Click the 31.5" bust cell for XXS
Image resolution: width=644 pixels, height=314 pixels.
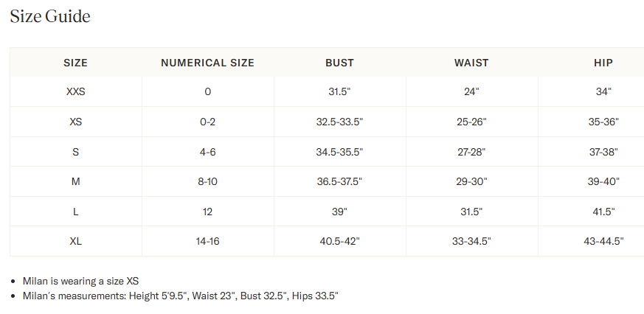pyautogui.click(x=339, y=92)
